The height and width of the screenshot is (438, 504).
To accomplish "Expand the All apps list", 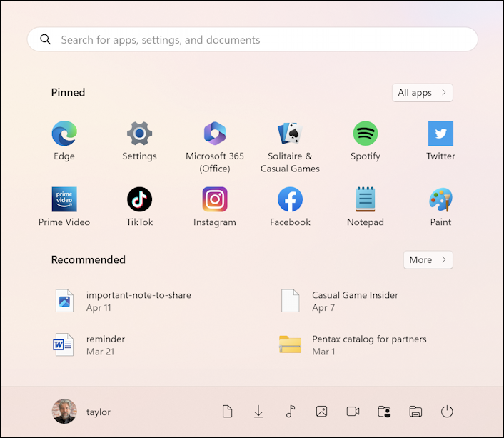I will 423,93.
